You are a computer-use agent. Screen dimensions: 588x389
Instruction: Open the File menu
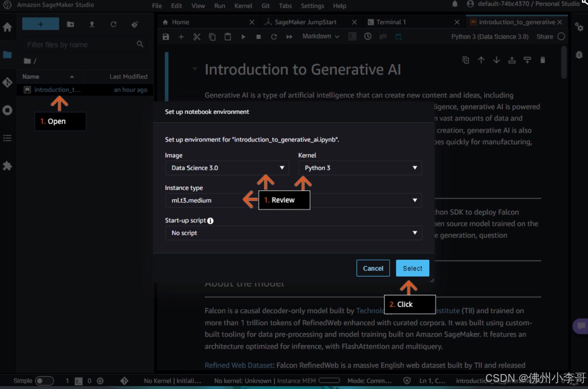tap(157, 6)
